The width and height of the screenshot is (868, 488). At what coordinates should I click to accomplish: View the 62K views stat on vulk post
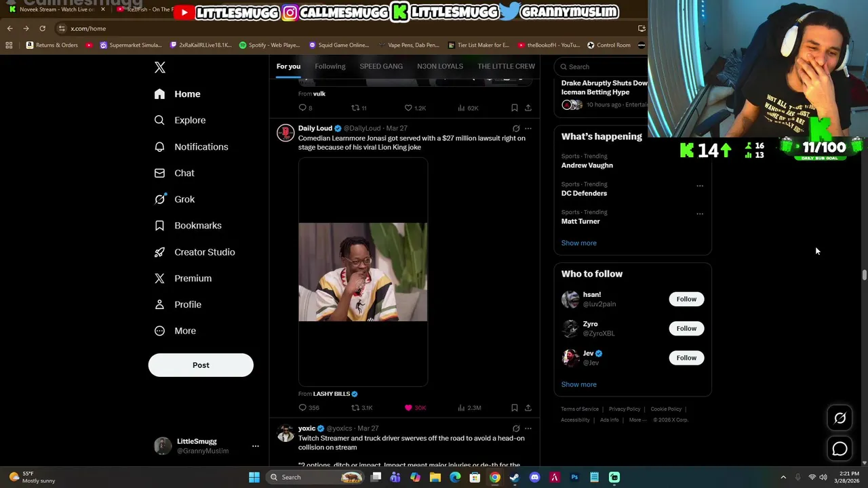469,108
